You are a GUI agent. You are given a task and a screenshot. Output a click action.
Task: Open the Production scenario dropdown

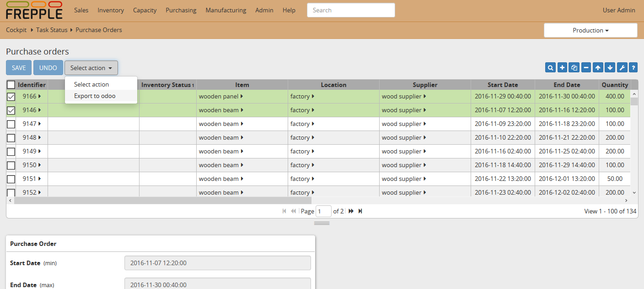[590, 30]
